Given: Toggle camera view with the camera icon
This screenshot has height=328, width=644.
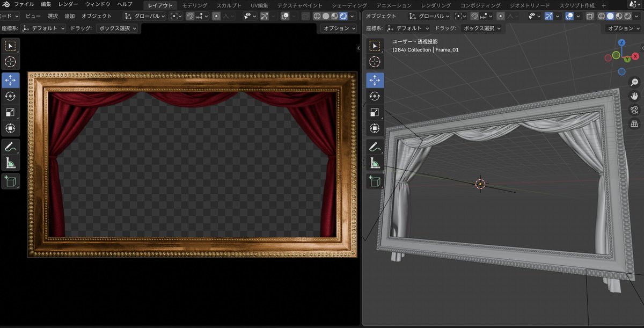Looking at the screenshot, I should click(635, 110).
